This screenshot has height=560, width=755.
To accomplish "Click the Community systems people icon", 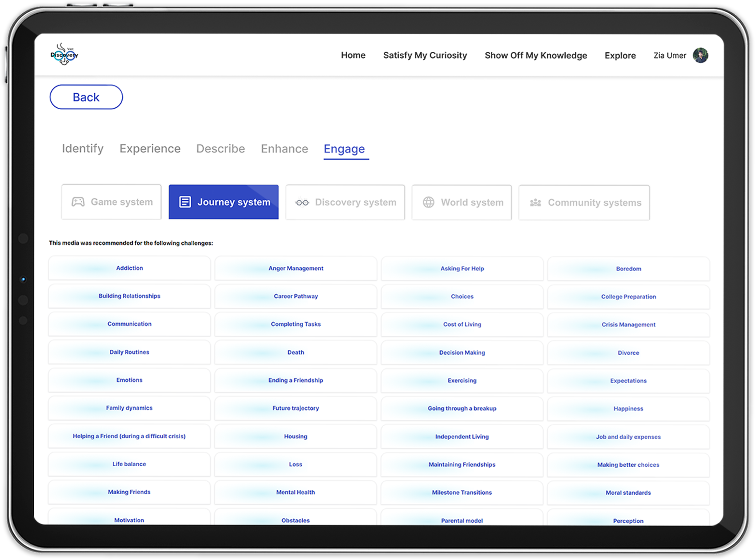I will point(535,203).
